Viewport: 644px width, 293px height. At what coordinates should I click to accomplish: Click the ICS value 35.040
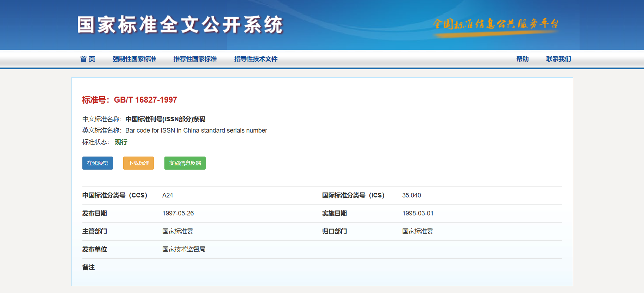[x=411, y=195]
